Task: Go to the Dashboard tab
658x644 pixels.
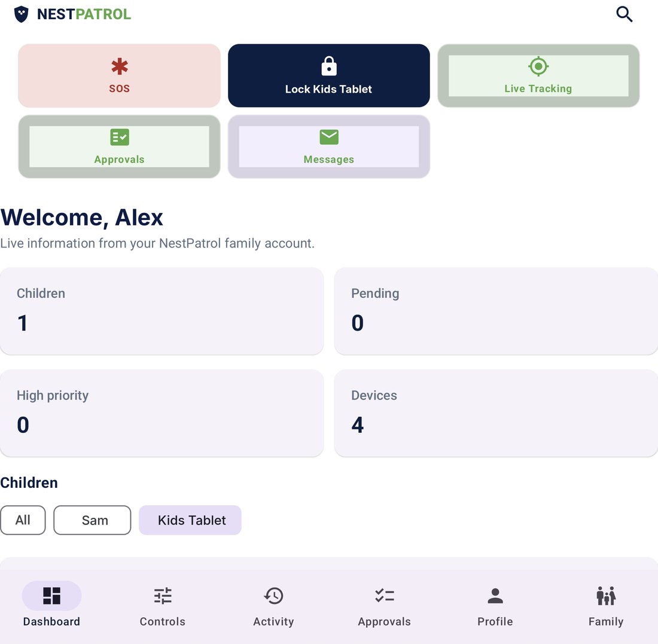Action: [x=51, y=605]
